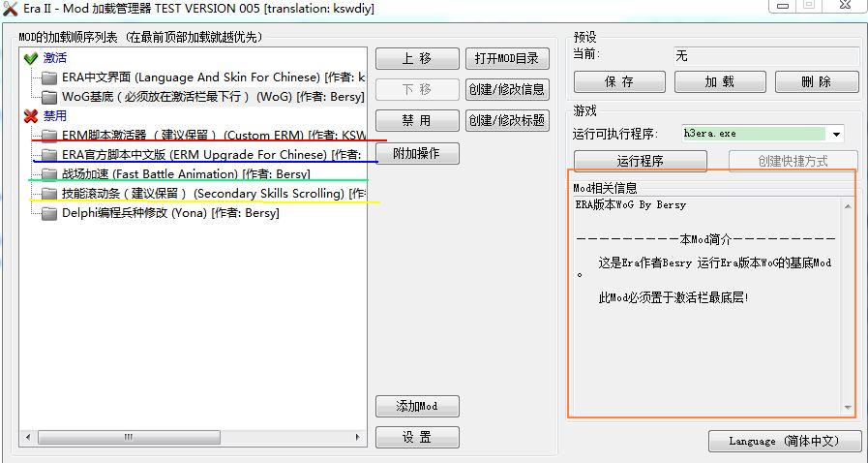Click folder icon of 战场加速 mod
The height and width of the screenshot is (463, 868).
49,174
